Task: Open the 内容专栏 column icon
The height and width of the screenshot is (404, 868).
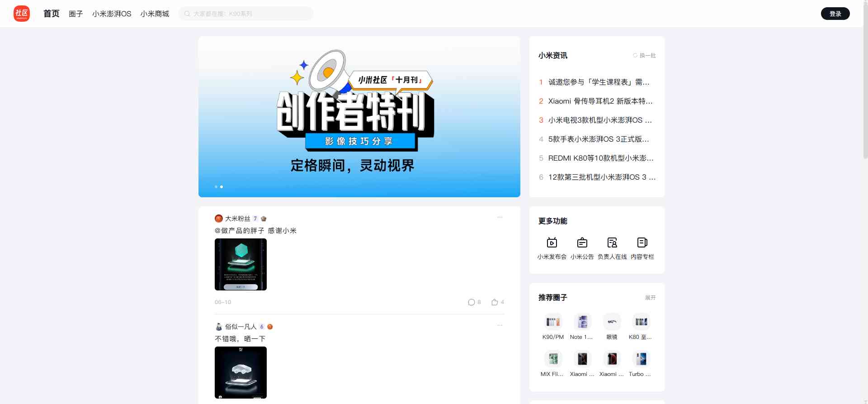Action: [x=642, y=243]
